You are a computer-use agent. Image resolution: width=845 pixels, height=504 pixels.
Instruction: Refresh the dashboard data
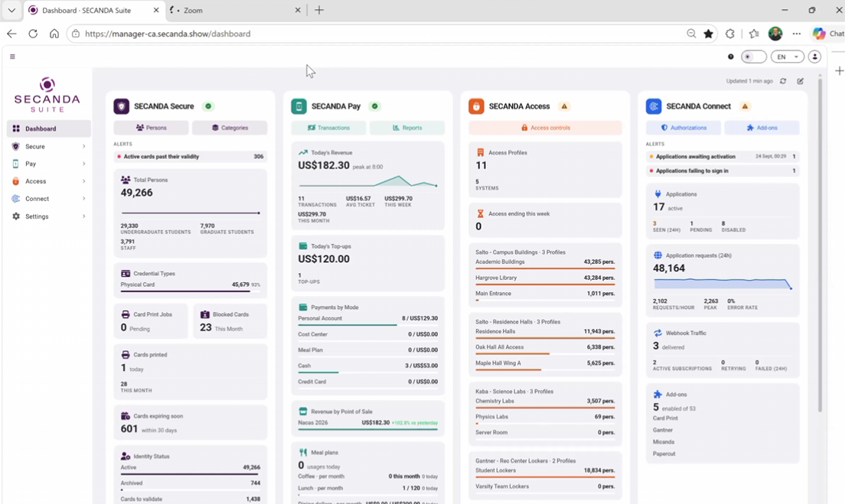point(783,81)
